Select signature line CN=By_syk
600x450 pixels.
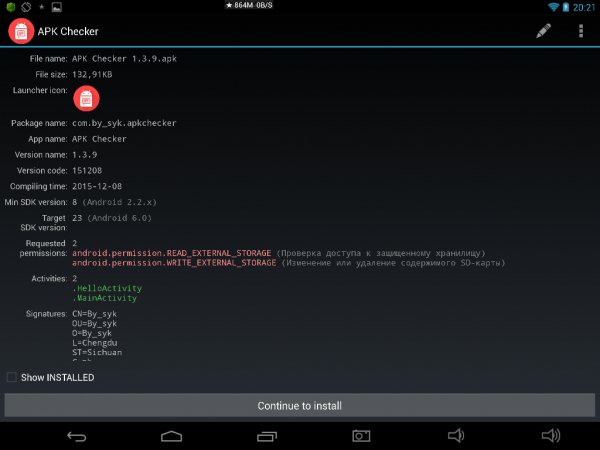[x=95, y=314]
